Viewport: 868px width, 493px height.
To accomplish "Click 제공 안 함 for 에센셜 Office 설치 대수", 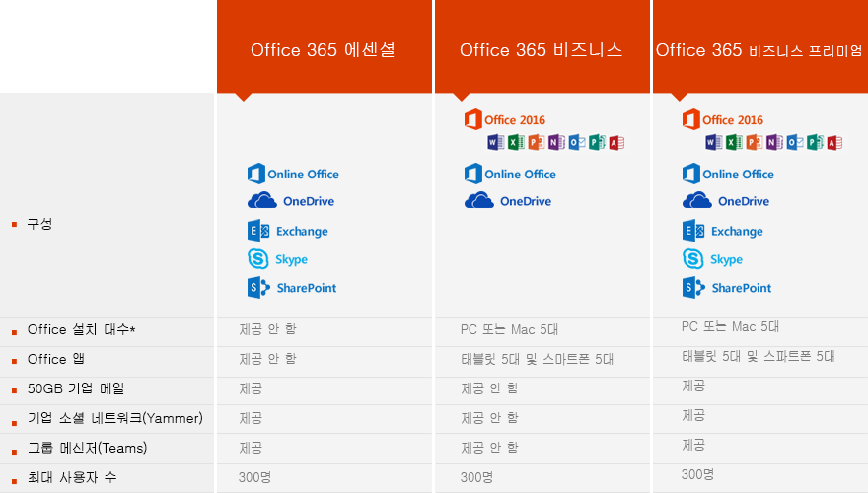I will click(x=267, y=329).
